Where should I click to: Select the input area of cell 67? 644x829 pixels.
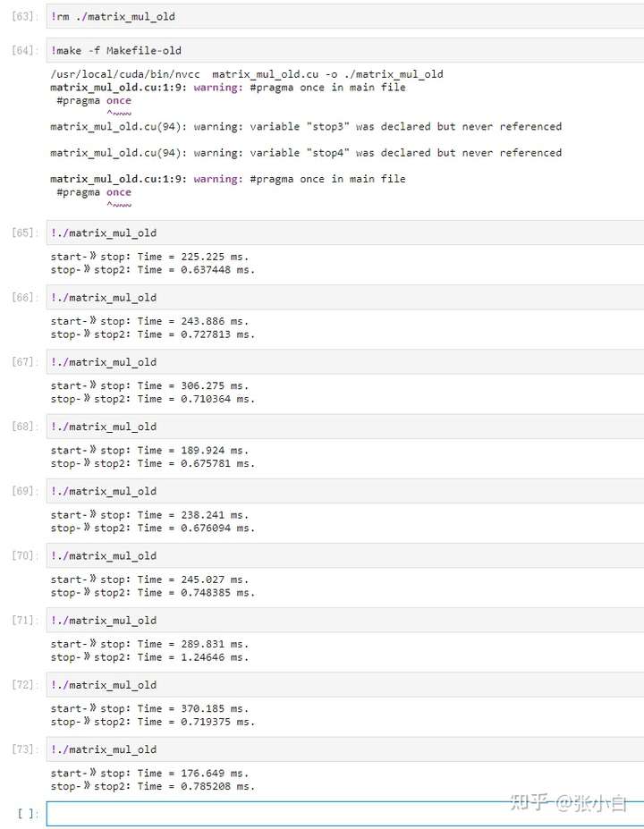tap(344, 361)
